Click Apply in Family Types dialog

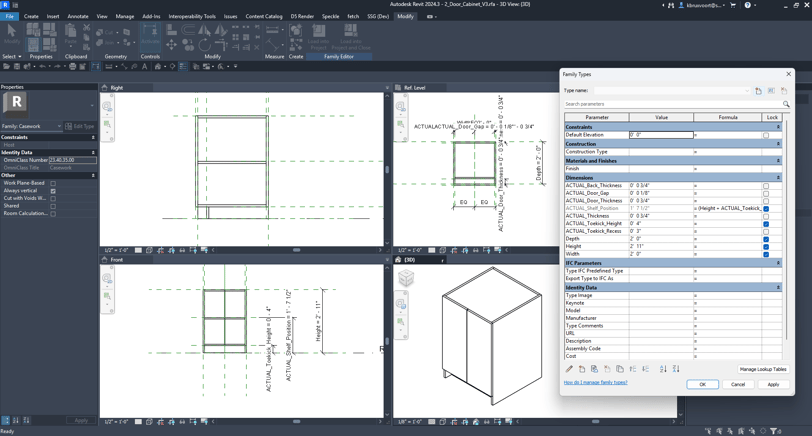[773, 384]
